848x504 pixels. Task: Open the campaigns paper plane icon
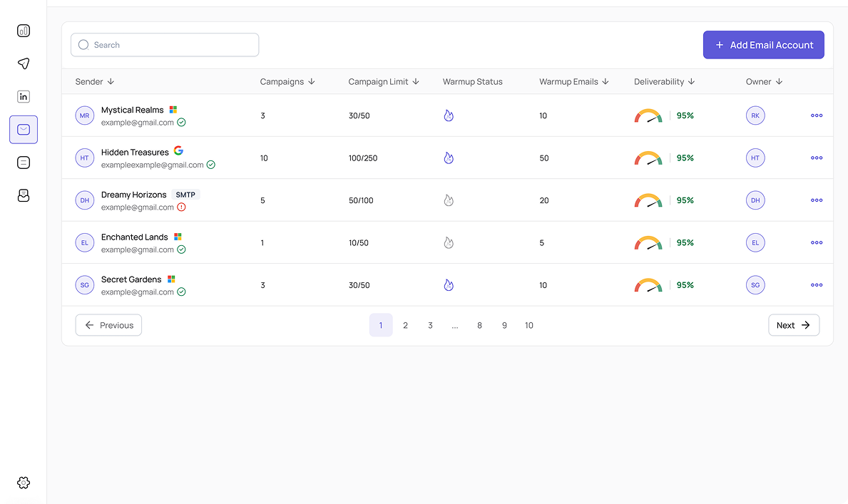[x=24, y=63]
